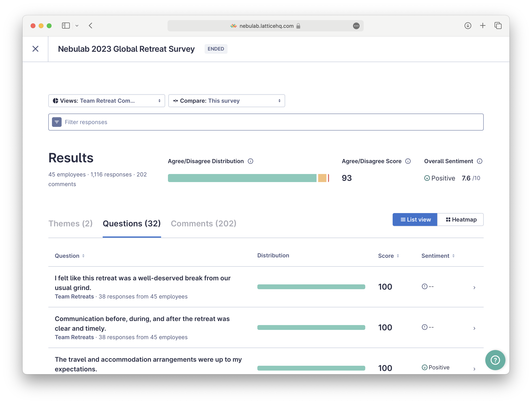The height and width of the screenshot is (404, 532).
Task: Click the ENDED status badge
Action: (x=216, y=49)
